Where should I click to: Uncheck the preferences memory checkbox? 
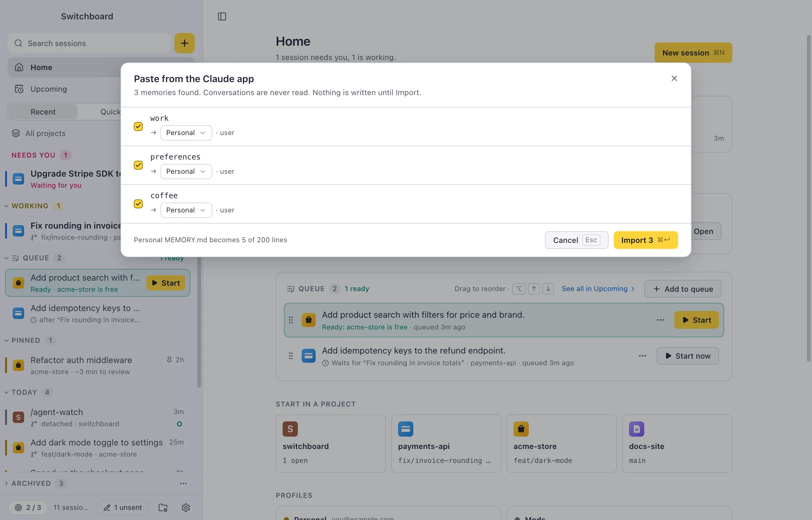point(138,165)
